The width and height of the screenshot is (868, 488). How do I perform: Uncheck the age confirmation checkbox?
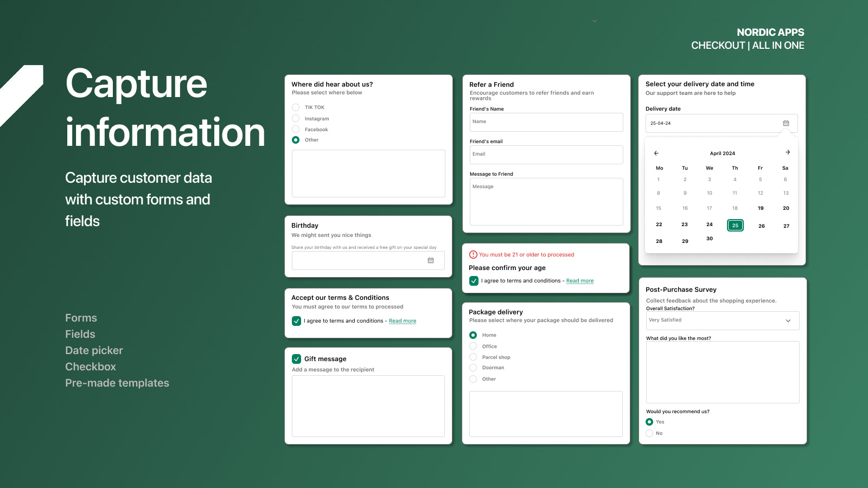coord(474,280)
